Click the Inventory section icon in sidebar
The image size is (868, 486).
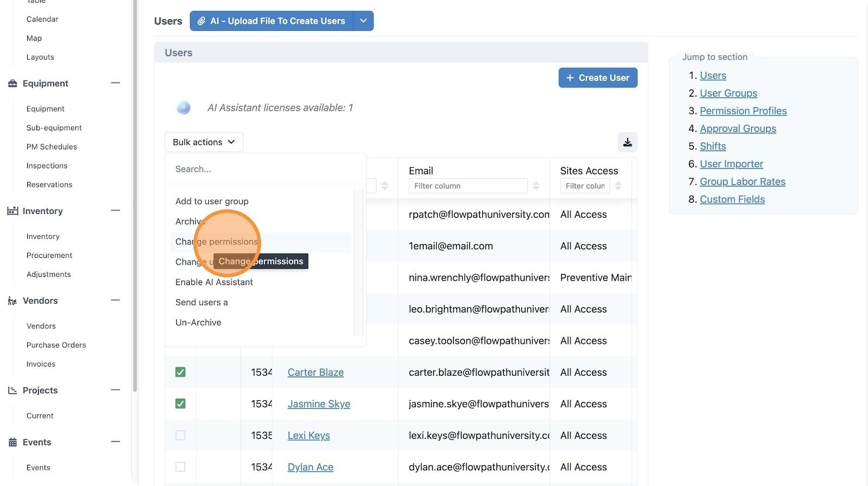click(12, 211)
